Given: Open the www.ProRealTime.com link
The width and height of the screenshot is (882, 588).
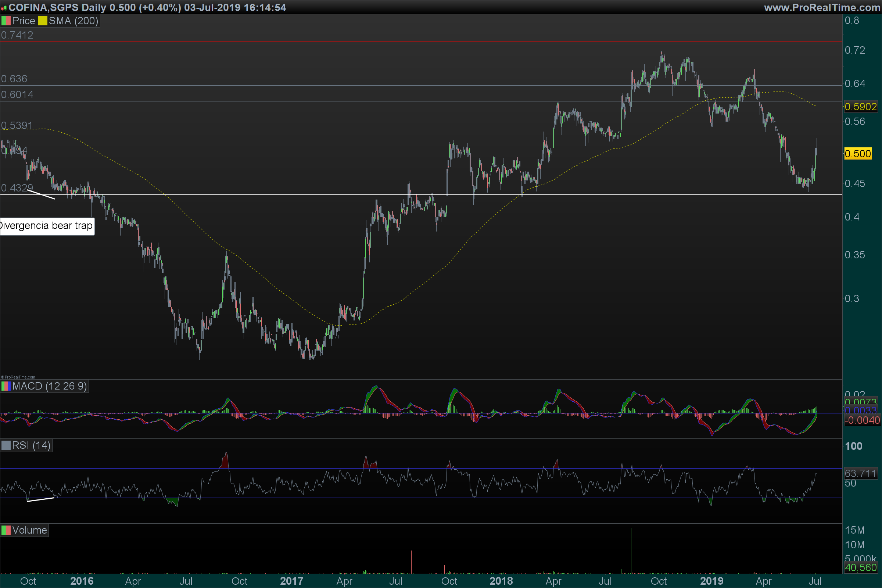Looking at the screenshot, I should [x=822, y=7].
